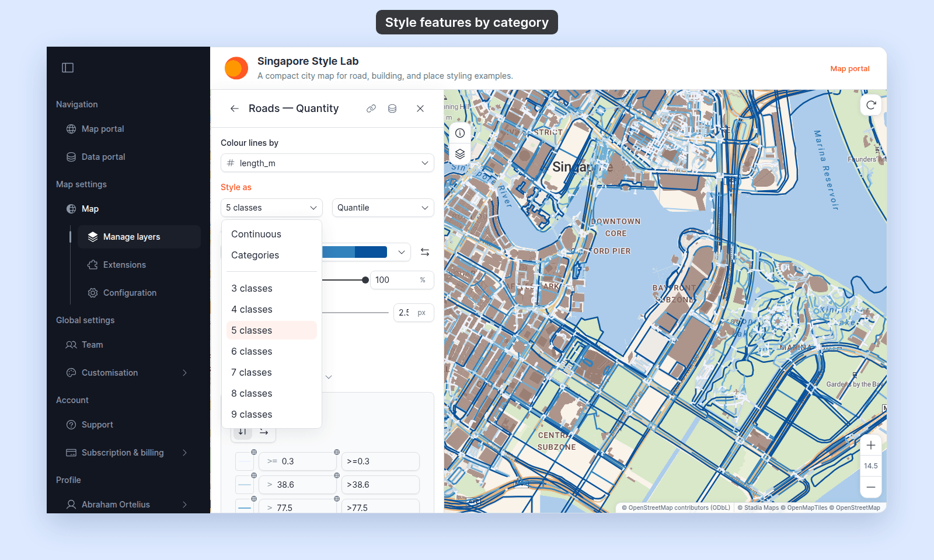The width and height of the screenshot is (934, 560).
Task: Go back using the arrow beside Roads — Quantity
Action: click(x=235, y=108)
